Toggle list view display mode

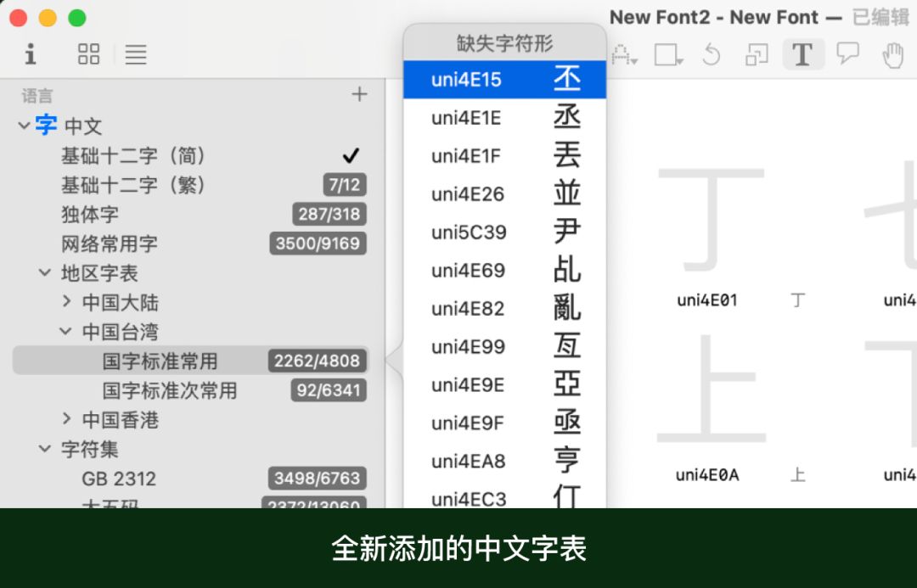click(134, 54)
